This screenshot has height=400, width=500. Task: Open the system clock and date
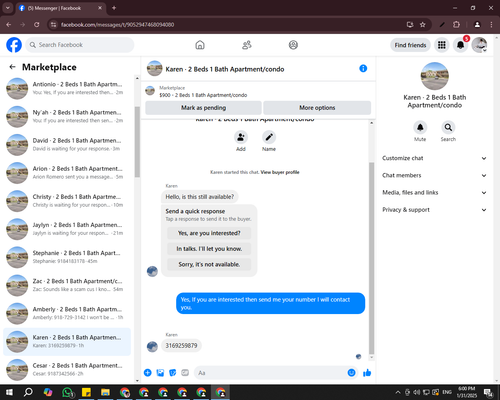coord(467,392)
